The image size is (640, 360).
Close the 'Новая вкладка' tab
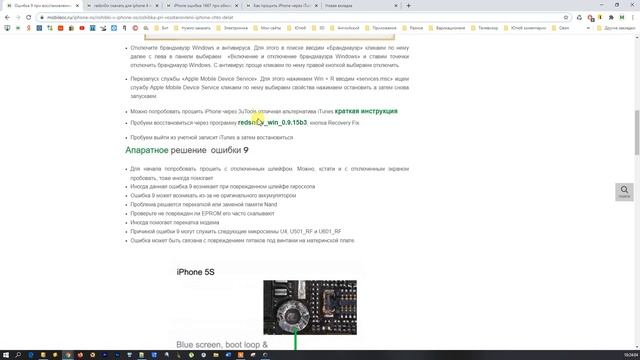[x=396, y=6]
